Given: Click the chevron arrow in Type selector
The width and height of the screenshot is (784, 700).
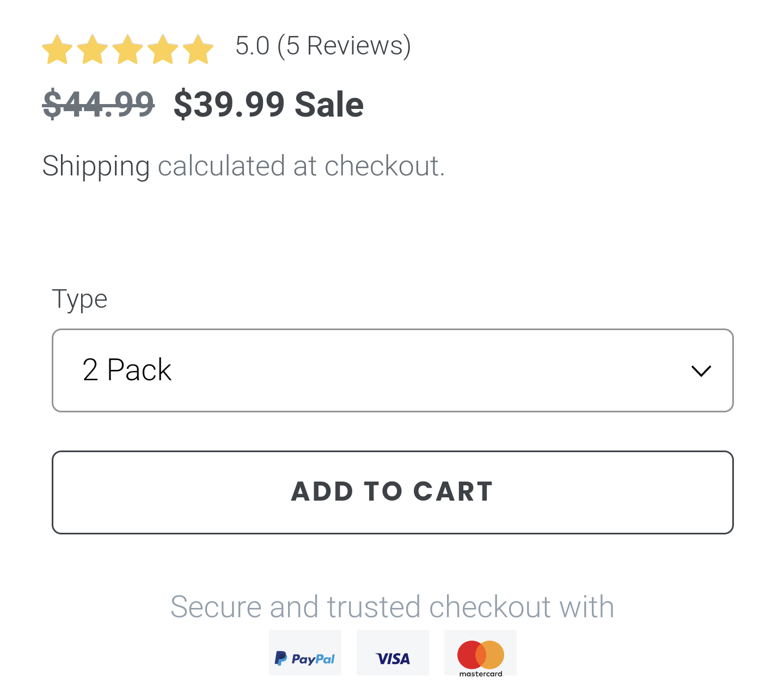Looking at the screenshot, I should click(x=701, y=371).
